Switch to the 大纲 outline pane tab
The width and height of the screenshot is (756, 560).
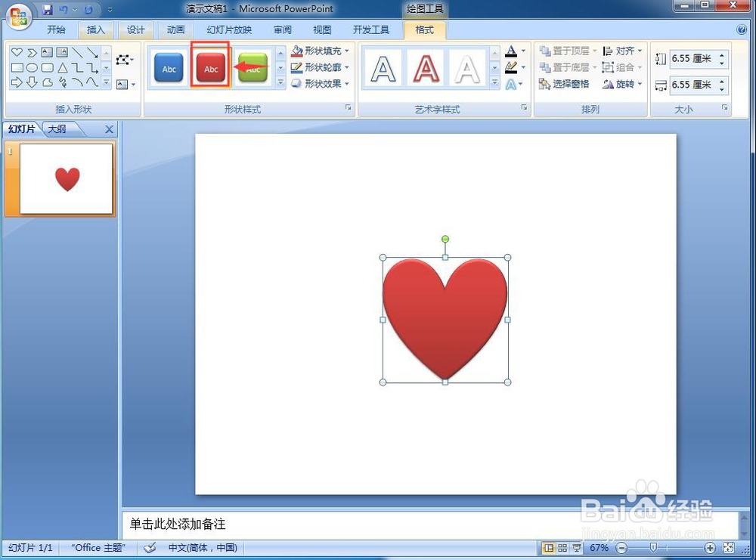[x=57, y=128]
